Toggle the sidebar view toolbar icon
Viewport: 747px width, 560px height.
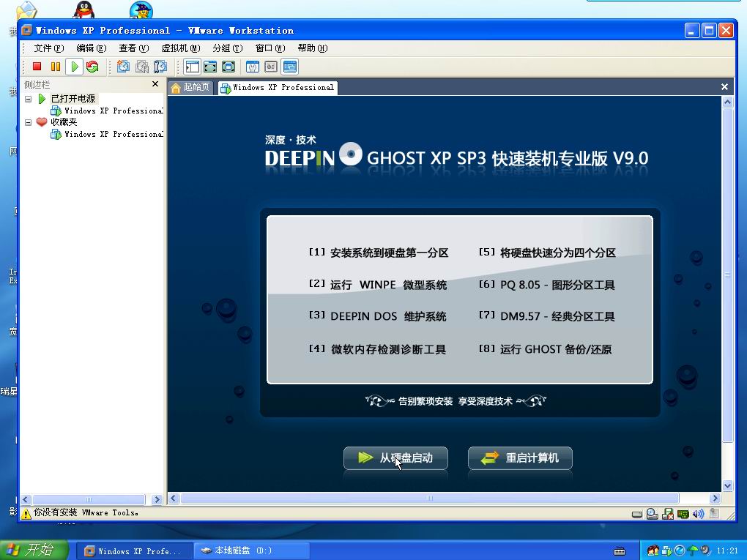coord(192,67)
